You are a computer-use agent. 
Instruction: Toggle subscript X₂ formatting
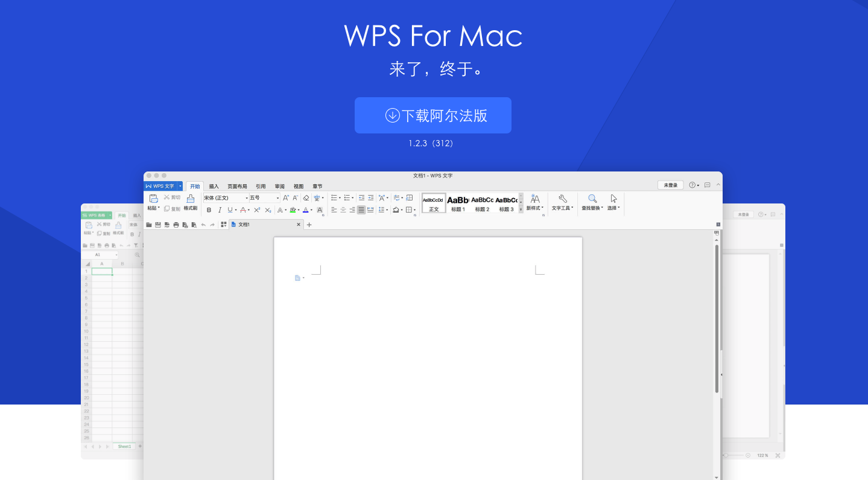[268, 210]
